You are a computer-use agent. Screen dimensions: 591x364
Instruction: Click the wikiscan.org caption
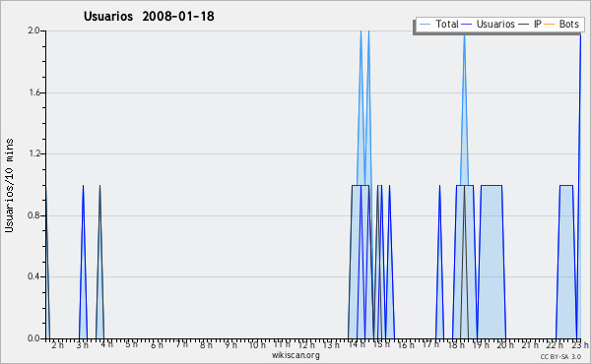[295, 355]
